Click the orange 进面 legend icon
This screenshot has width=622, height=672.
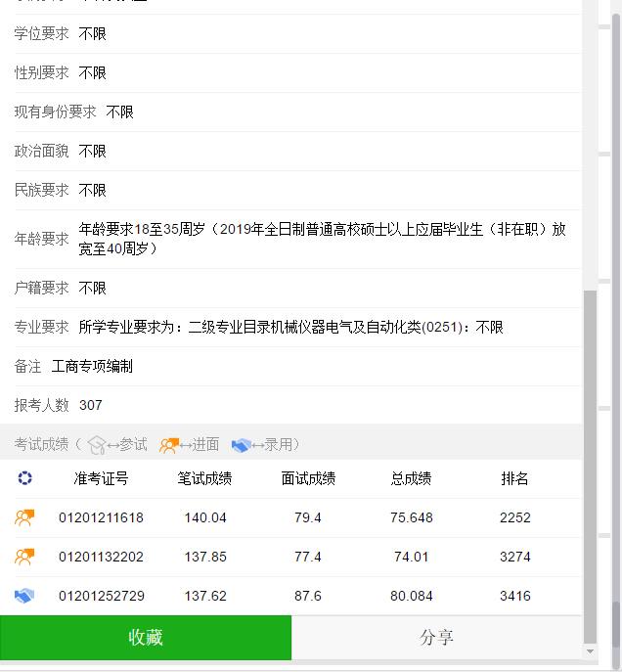click(169, 445)
